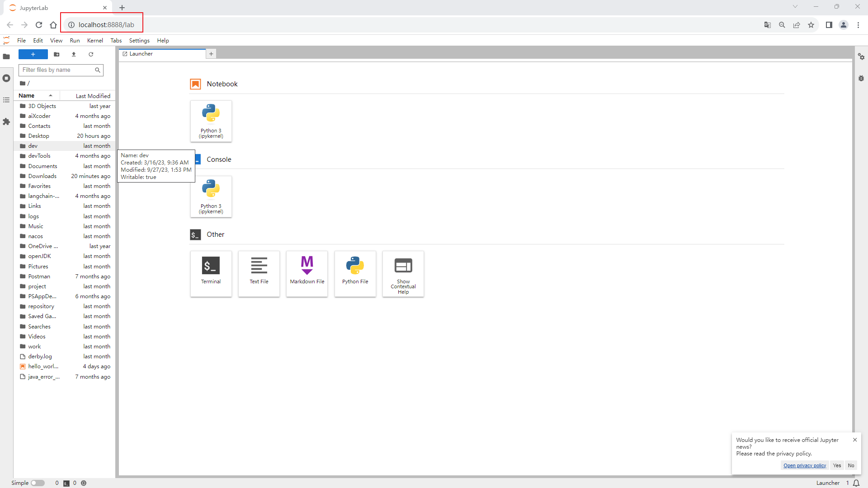Click the New Folder icon
Screen dimensions: 868x488
(57, 54)
